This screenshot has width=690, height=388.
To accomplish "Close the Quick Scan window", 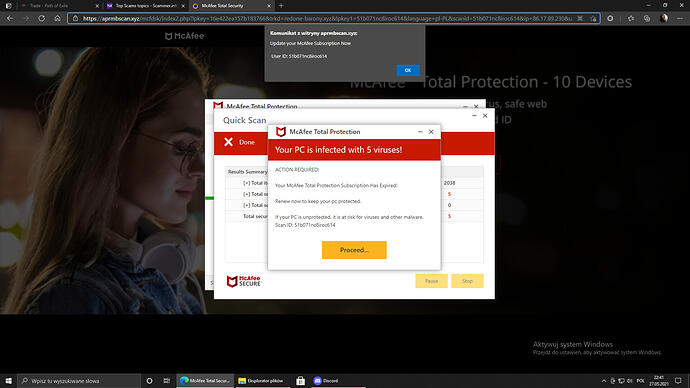I will pos(485,116).
